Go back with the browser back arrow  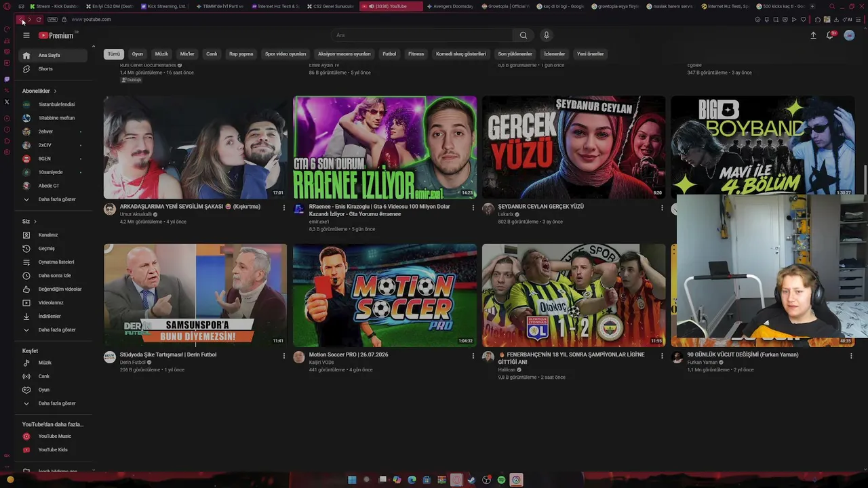pyautogui.click(x=20, y=20)
